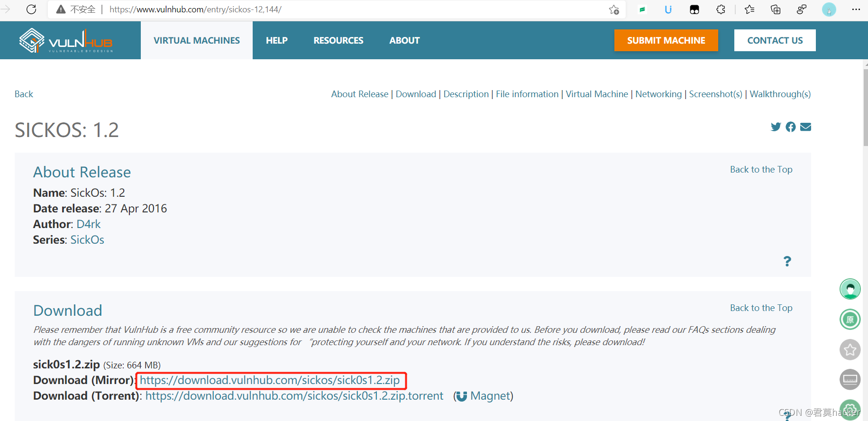Open the HELP nav menu
This screenshot has width=868, height=421.
(277, 40)
